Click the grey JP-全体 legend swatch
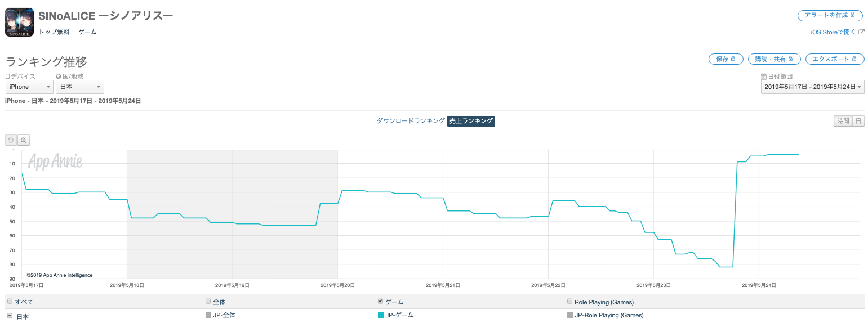The width and height of the screenshot is (868, 332). [x=208, y=315]
